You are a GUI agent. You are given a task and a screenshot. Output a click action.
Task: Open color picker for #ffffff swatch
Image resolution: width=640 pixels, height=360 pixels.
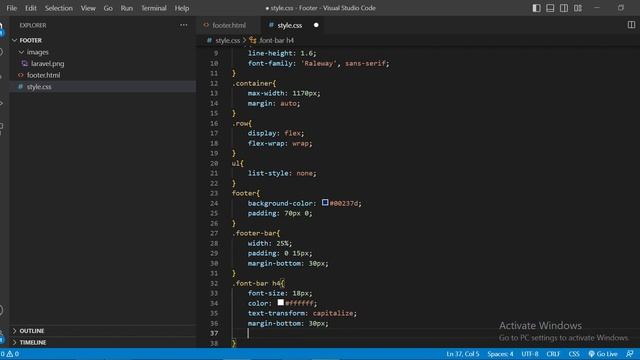coord(280,302)
